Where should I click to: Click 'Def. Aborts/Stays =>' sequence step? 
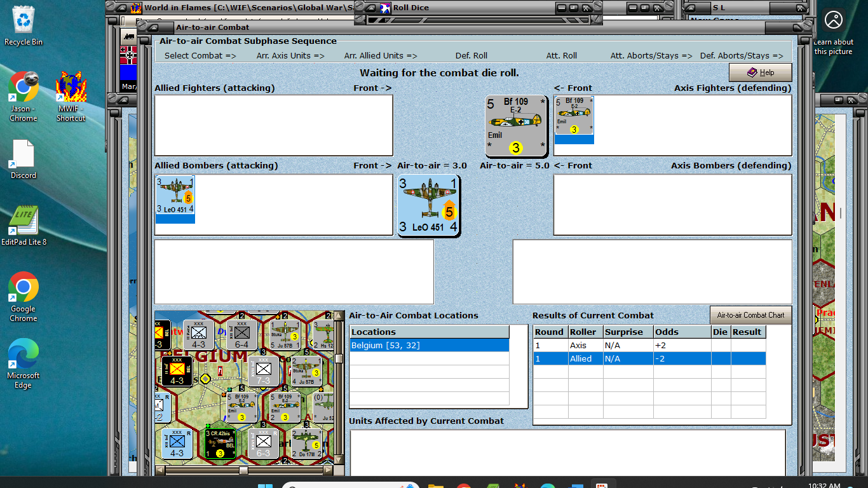click(x=742, y=55)
